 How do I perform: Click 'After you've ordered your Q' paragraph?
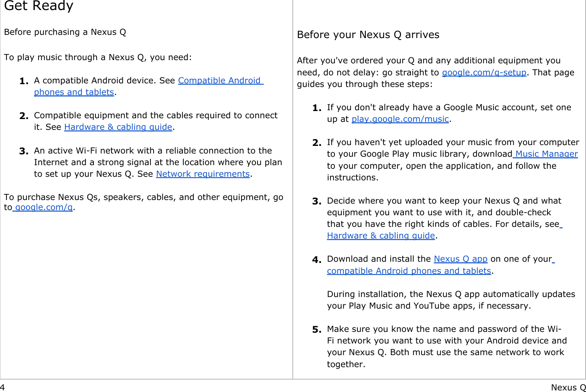436,72
